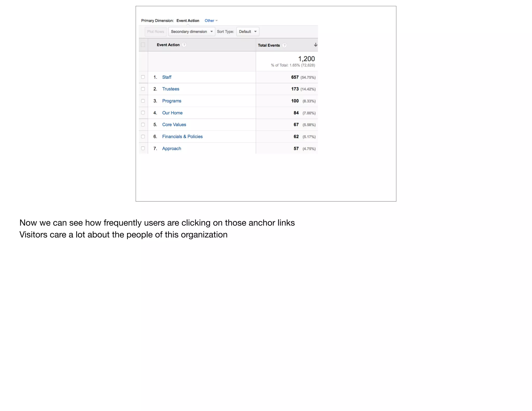Open the Trustees event action link

point(170,89)
